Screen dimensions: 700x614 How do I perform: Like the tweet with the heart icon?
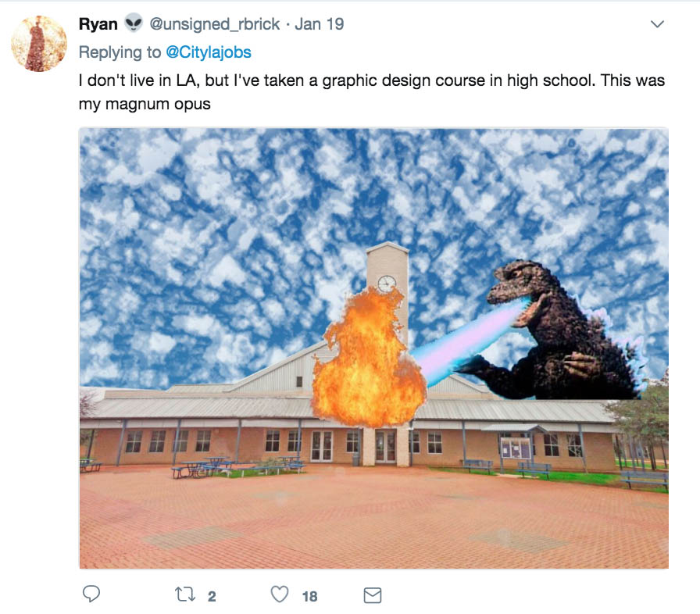[x=280, y=594]
